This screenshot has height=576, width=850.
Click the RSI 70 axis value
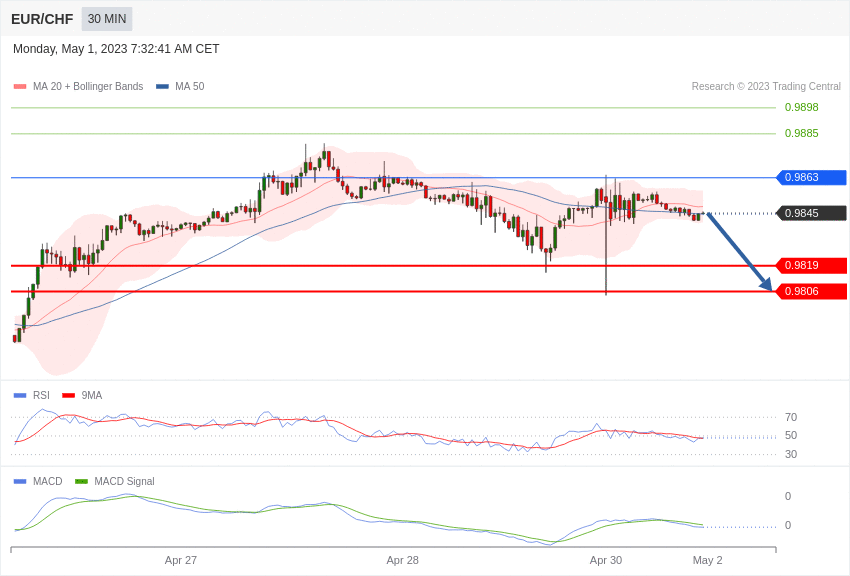(791, 417)
